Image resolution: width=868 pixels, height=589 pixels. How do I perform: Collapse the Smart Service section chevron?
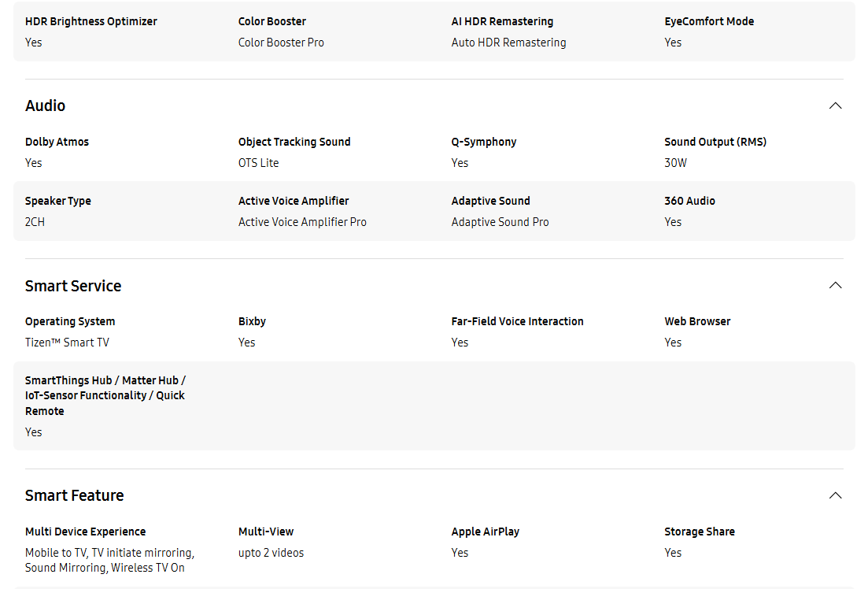(x=835, y=285)
